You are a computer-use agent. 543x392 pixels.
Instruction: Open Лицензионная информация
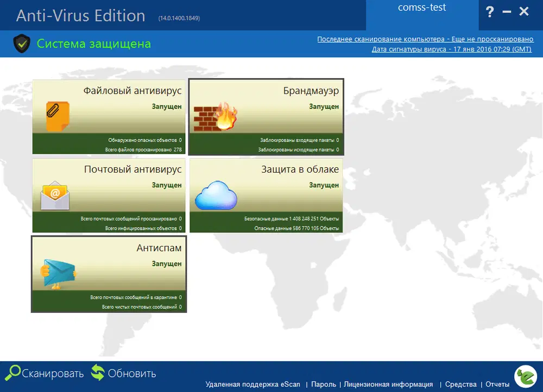pyautogui.click(x=388, y=384)
